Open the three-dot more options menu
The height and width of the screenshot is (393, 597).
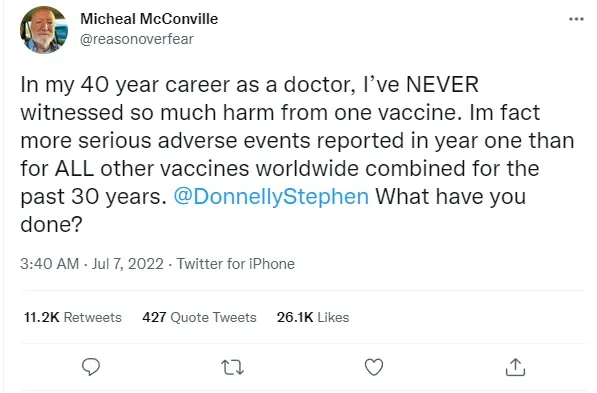coord(576,19)
